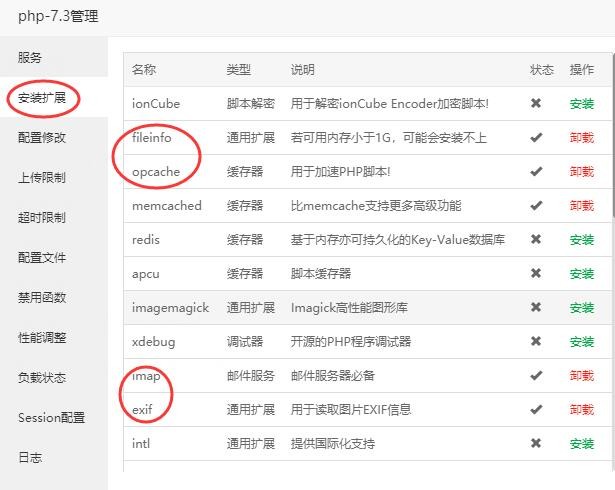
Task: Install the apcu extension
Action: pos(582,274)
